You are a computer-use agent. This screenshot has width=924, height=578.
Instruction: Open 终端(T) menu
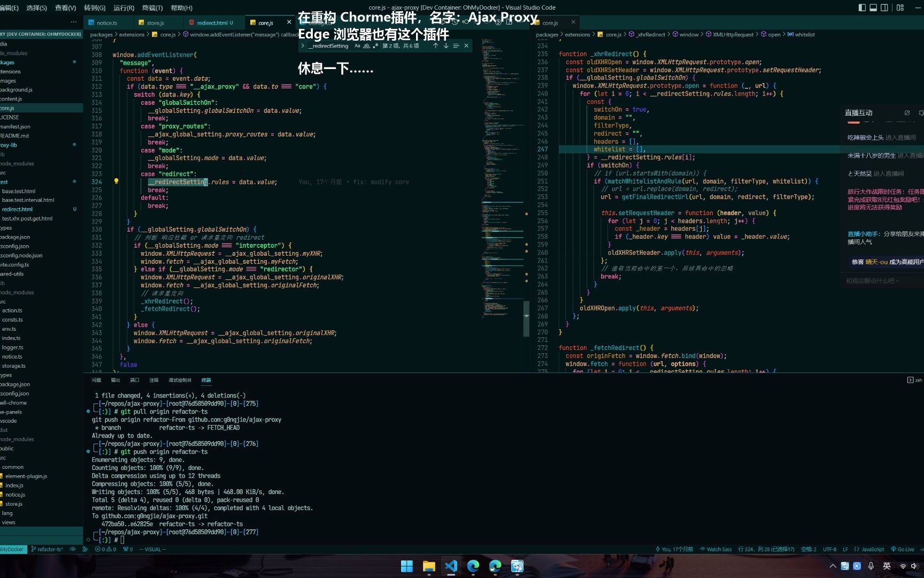[152, 7]
